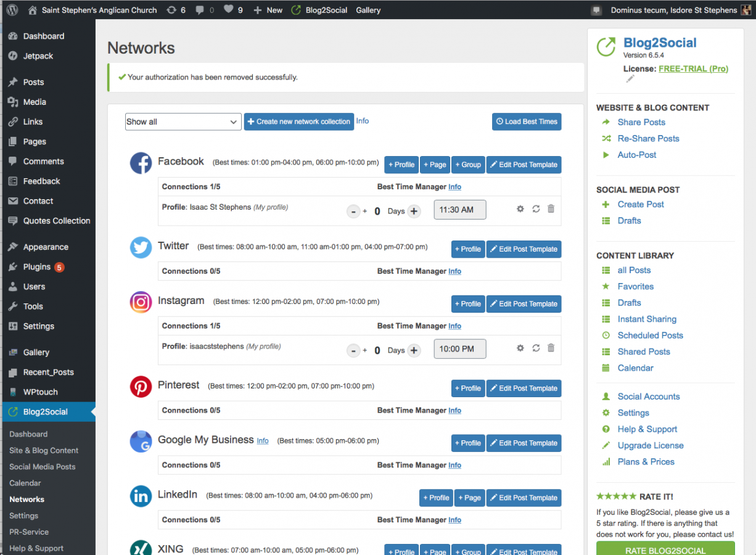Screen dimensions: 756x555
Task: Decrease Facebook posting delay days
Action: coord(353,212)
